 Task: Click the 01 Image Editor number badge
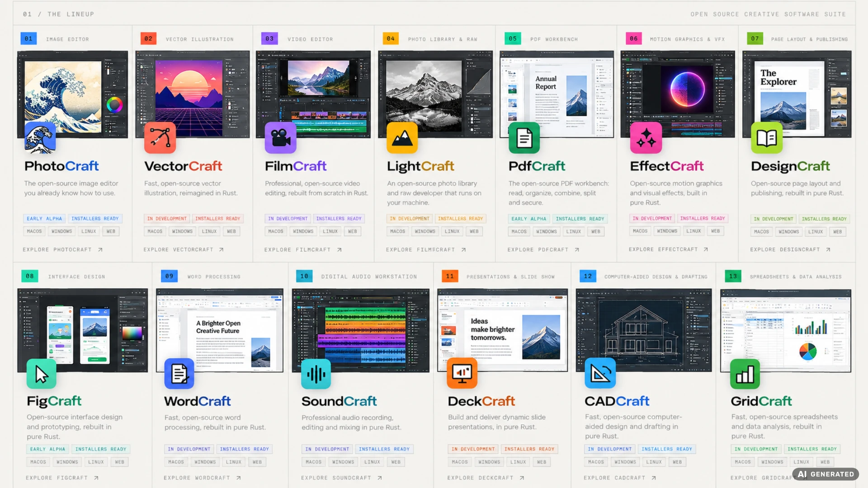28,39
